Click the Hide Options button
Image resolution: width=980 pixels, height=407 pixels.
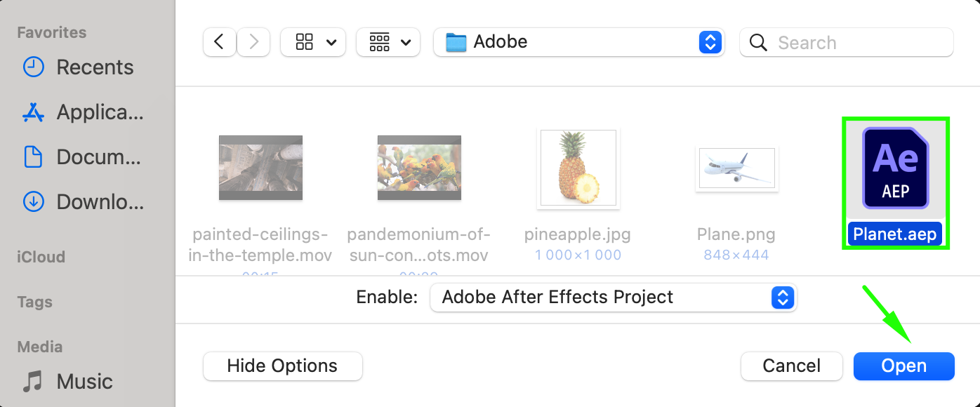click(282, 366)
